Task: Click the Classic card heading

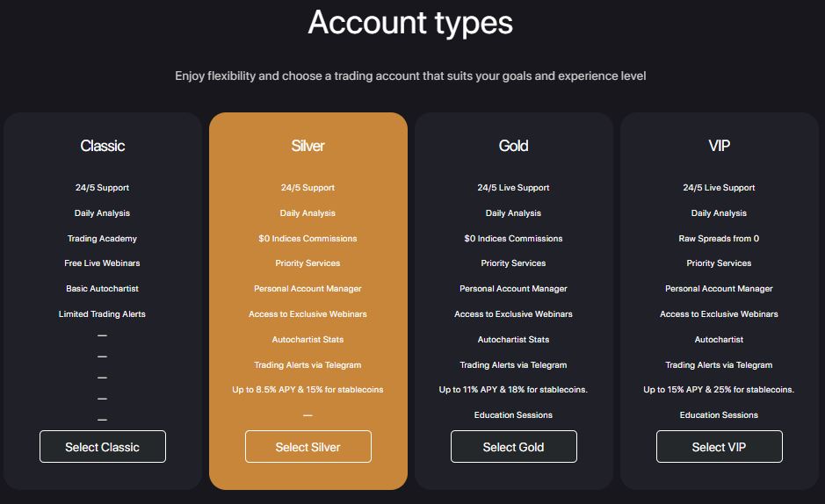Action: [103, 146]
